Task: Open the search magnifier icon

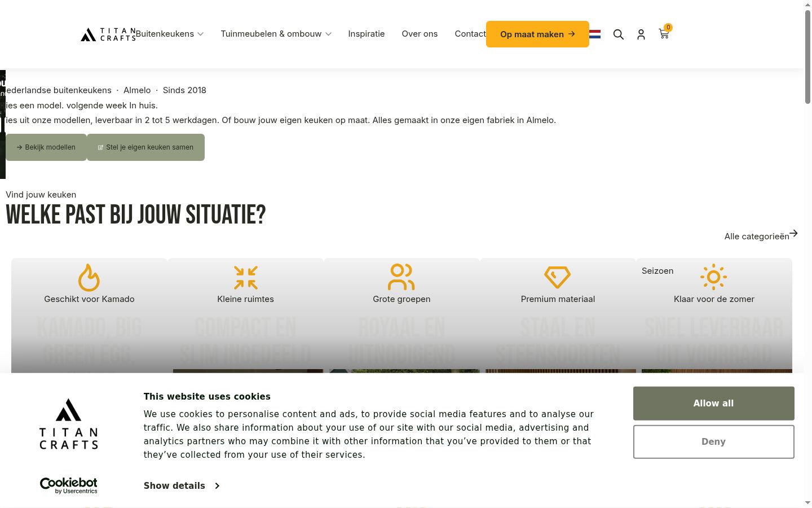Action: pos(619,34)
